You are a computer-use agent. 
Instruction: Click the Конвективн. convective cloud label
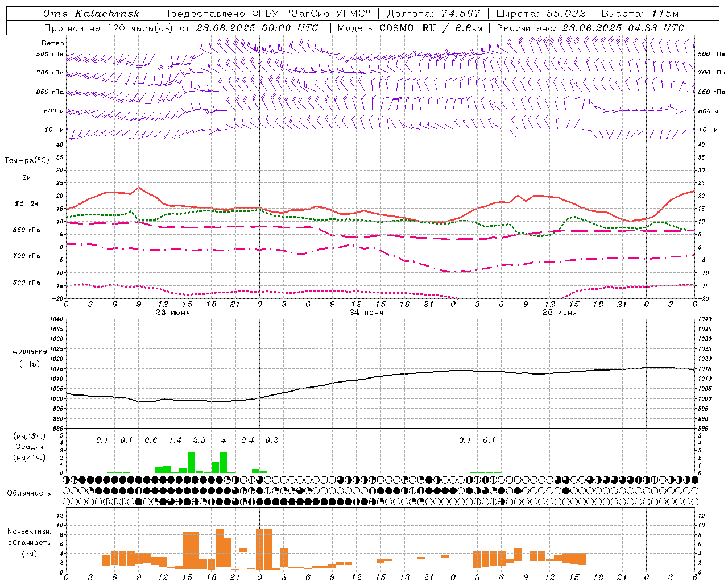click(30, 531)
